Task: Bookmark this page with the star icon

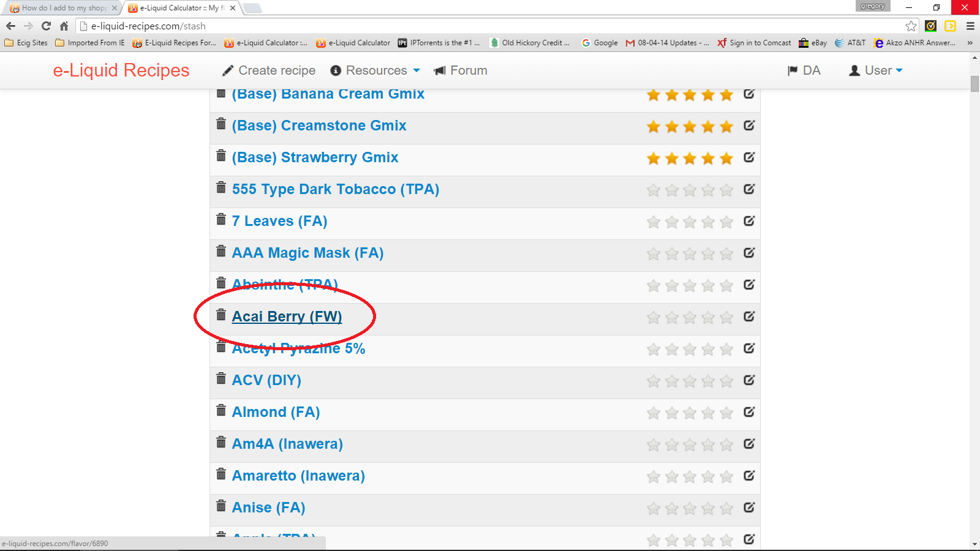Action: point(911,26)
